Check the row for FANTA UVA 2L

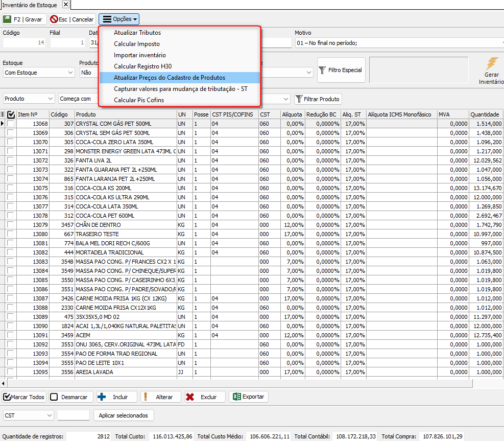[x=11, y=160]
